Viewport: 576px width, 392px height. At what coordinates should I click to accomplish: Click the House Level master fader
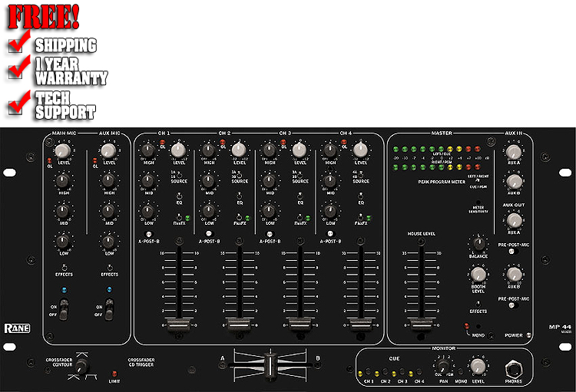(422, 324)
